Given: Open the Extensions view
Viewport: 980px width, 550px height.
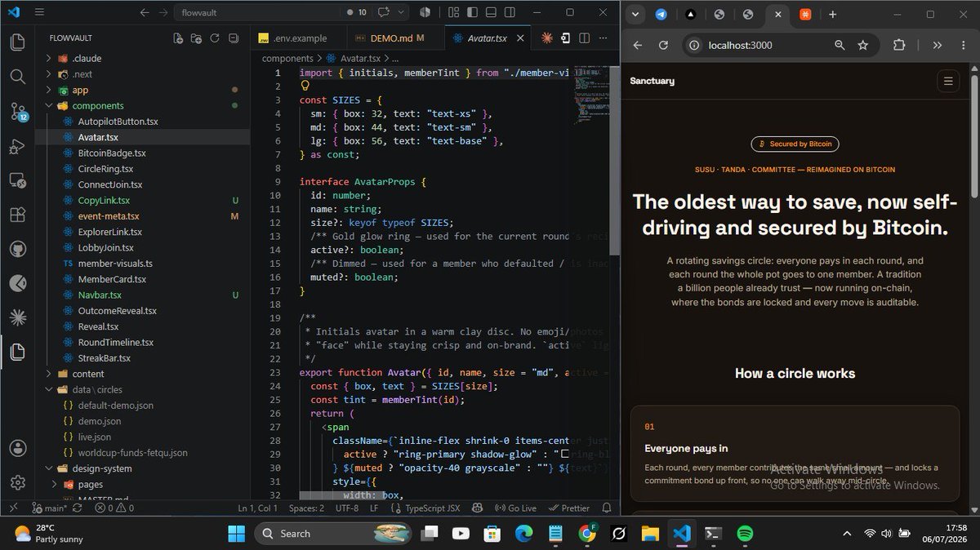Looking at the screenshot, I should [17, 215].
